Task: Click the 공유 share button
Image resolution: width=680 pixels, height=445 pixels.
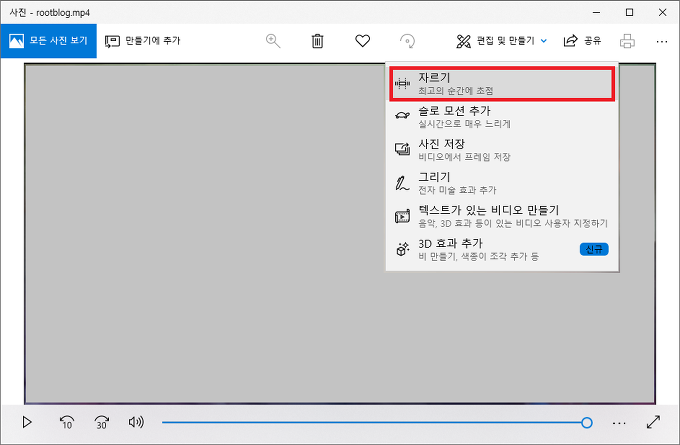Action: click(x=582, y=41)
